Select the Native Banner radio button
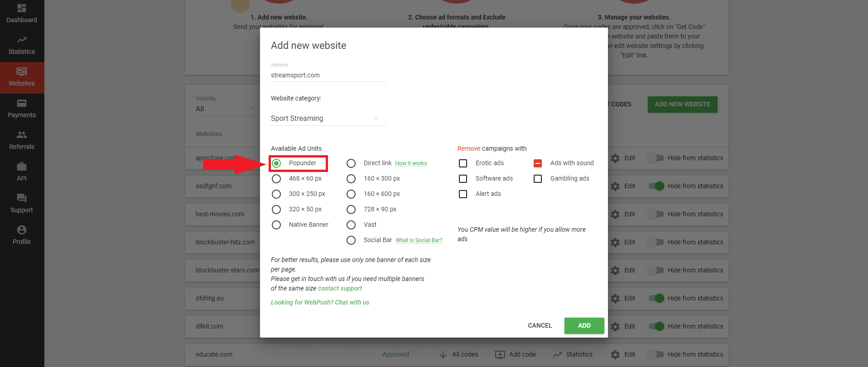The height and width of the screenshot is (367, 868). point(276,225)
